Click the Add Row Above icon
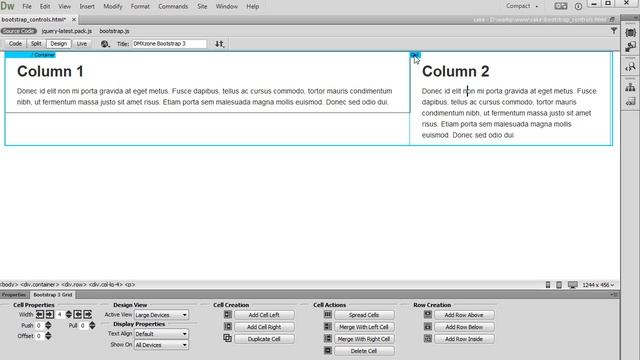This screenshot has height=360, width=640. tap(428, 315)
